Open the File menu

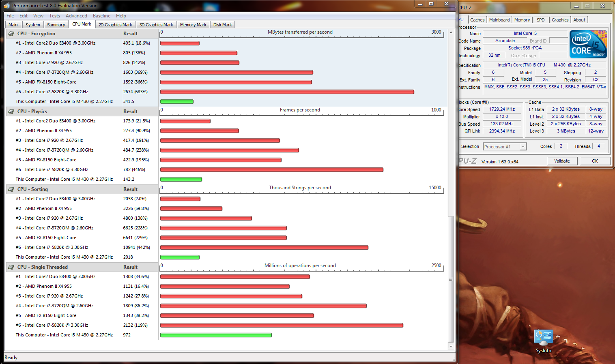coord(10,16)
